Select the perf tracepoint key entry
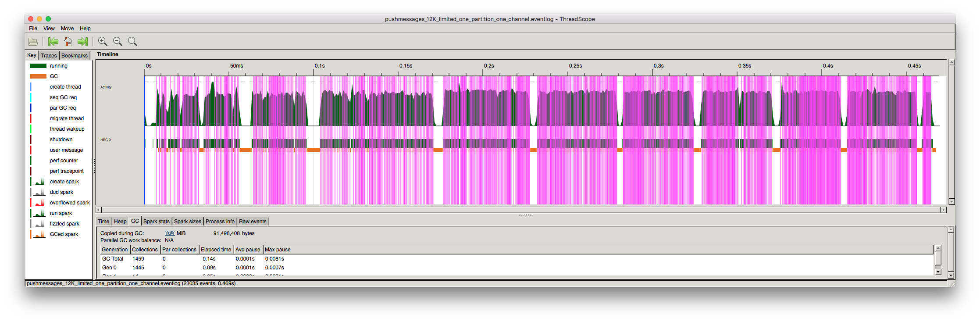Viewport: 980px width, 322px height. [x=67, y=171]
